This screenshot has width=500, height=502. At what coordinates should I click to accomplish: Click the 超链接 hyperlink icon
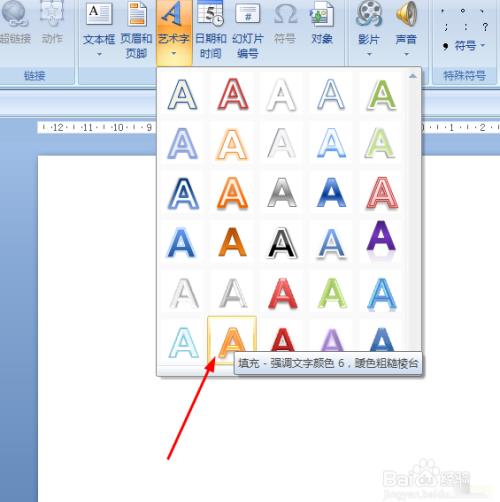pyautogui.click(x=14, y=23)
